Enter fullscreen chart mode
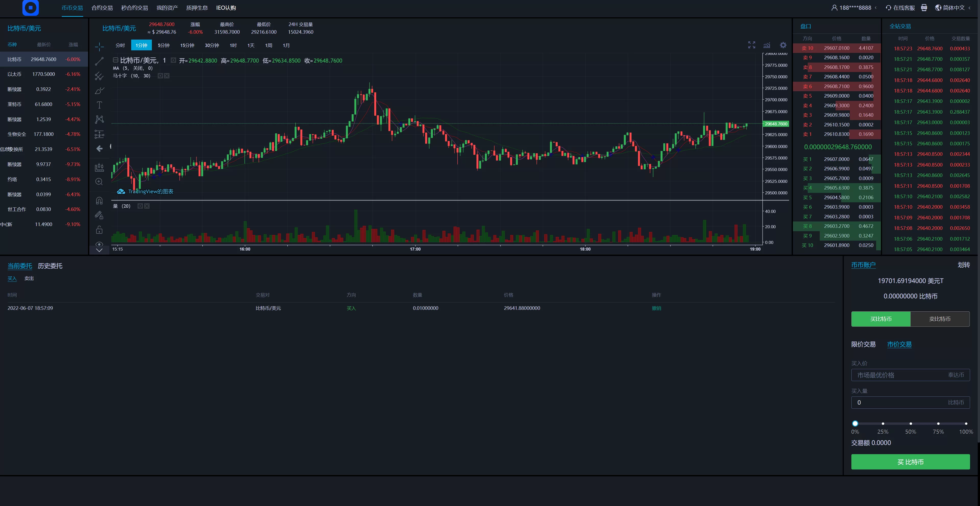 [x=751, y=45]
